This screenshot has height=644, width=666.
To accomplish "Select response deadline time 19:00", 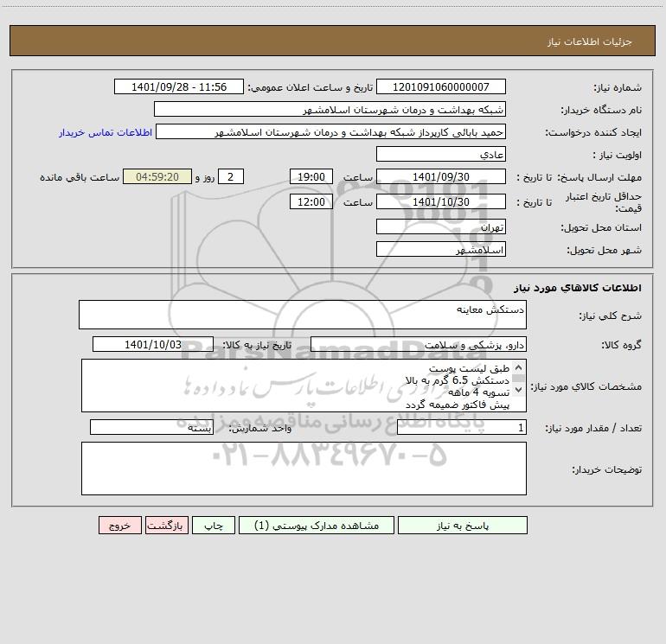I will pyautogui.click(x=311, y=176).
